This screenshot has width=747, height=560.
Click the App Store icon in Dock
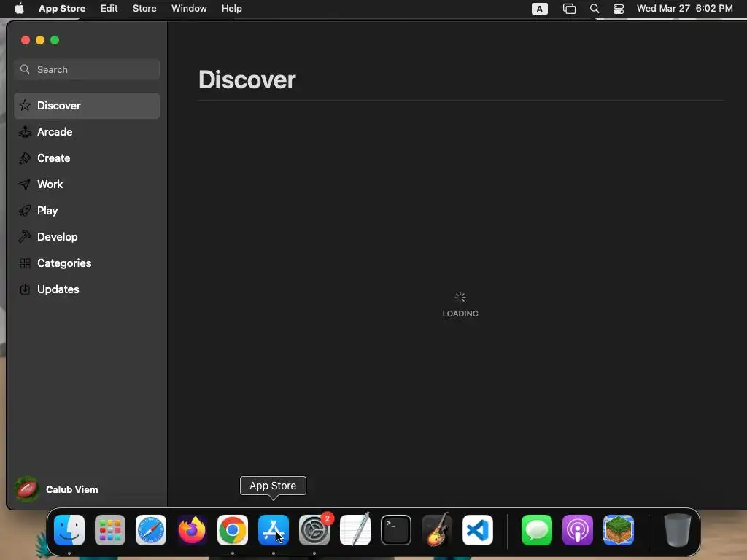[274, 530]
